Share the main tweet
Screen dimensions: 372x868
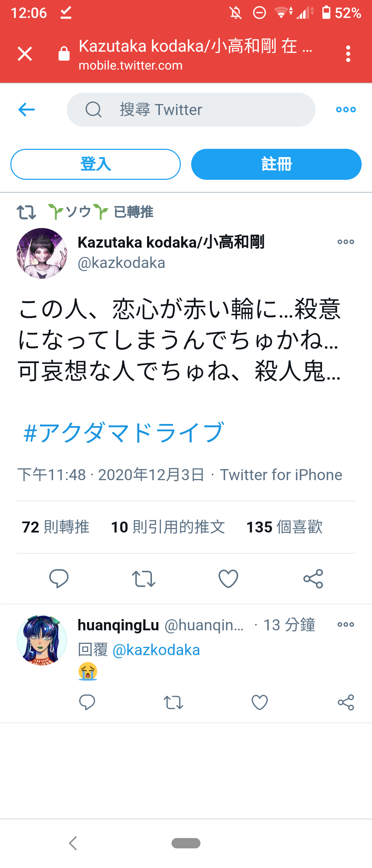click(313, 578)
